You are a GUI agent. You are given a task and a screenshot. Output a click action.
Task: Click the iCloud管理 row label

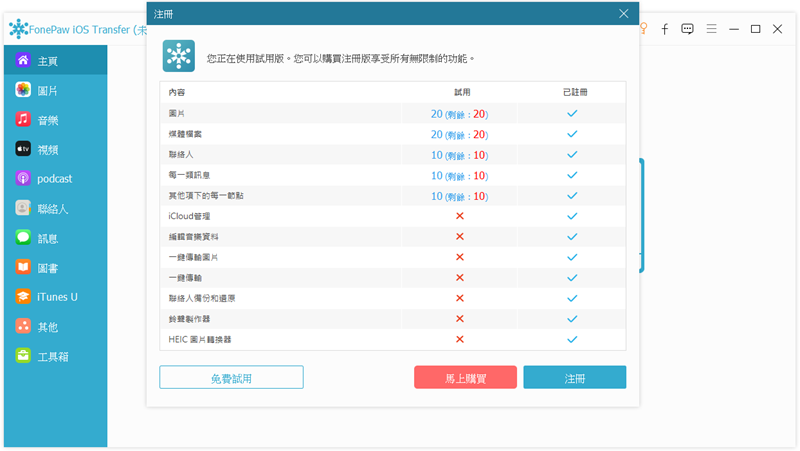[x=189, y=216]
